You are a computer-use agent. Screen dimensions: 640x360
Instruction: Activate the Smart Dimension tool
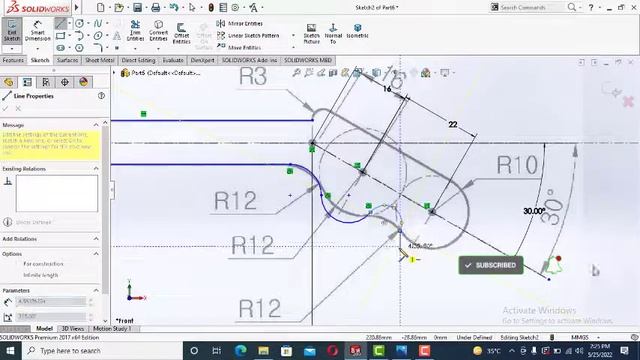(x=38, y=31)
